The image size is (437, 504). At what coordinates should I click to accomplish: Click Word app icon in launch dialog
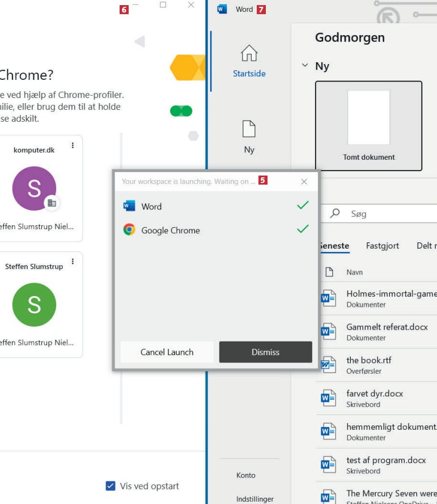coord(129,206)
